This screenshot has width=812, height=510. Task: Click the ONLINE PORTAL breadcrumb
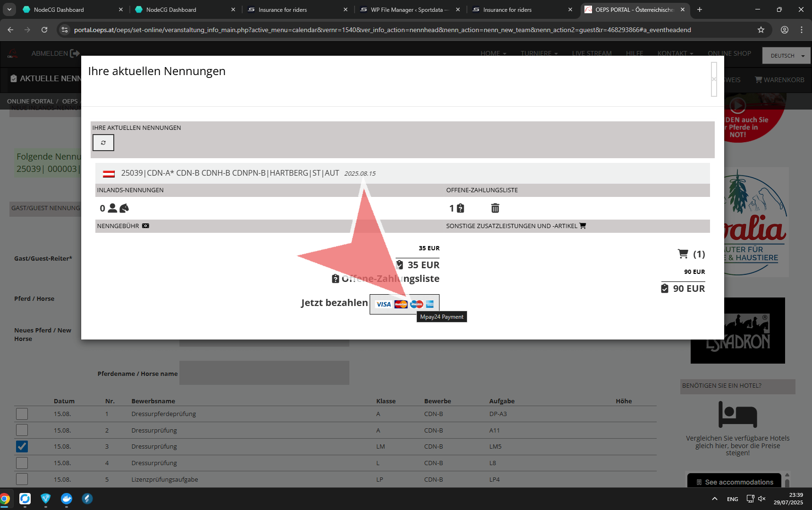point(30,101)
